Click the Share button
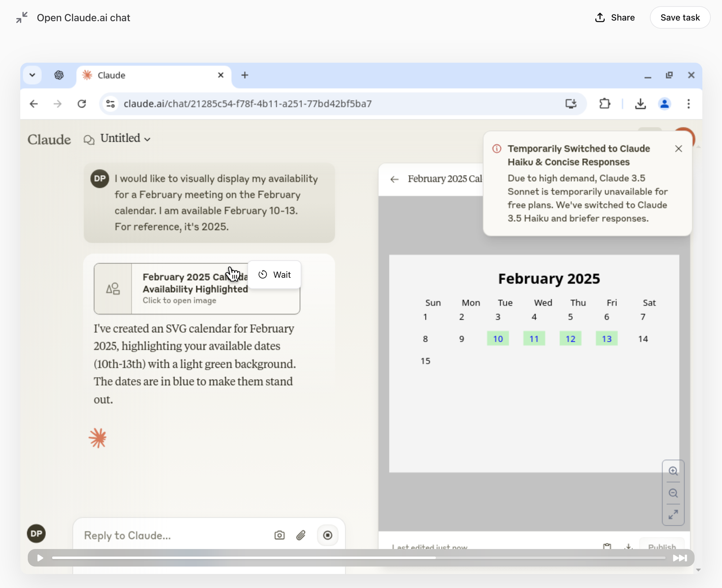Viewport: 722px width, 588px height. [x=615, y=17]
